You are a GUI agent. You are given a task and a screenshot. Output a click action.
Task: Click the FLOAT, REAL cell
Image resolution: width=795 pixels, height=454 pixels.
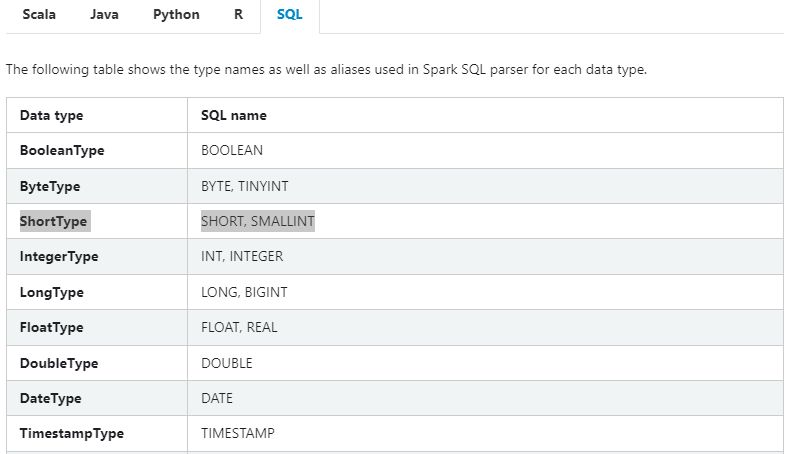tap(239, 327)
